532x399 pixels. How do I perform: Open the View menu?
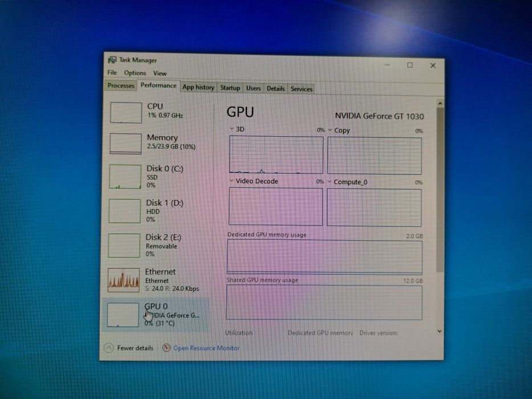coord(160,74)
